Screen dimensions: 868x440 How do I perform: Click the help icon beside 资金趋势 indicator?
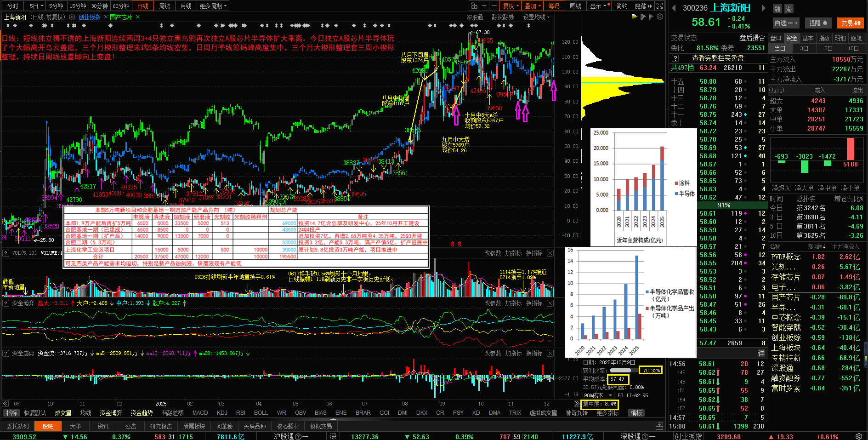point(6,354)
